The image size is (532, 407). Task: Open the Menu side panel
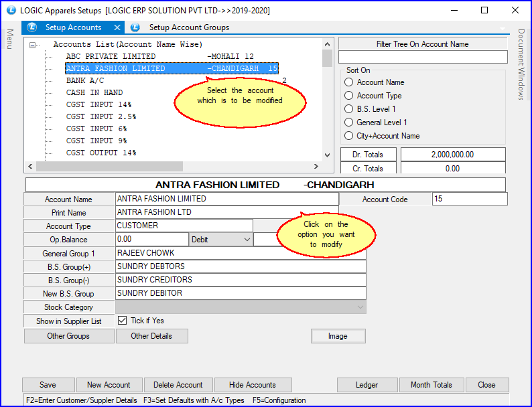tap(9, 39)
